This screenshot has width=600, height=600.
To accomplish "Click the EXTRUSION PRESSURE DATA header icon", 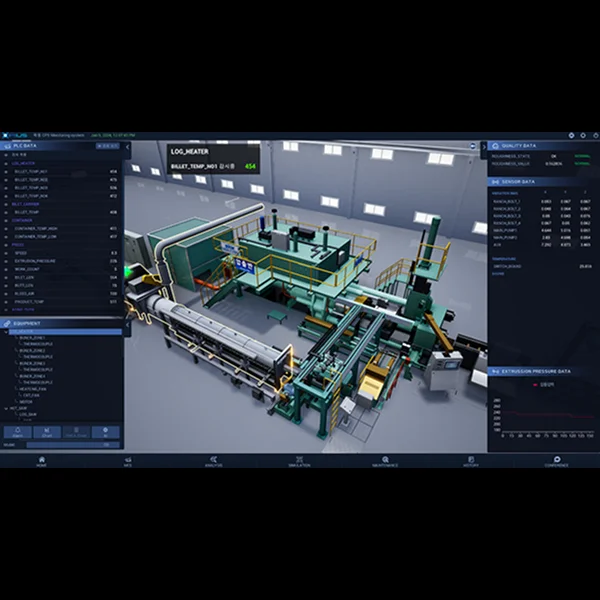I will [x=496, y=371].
